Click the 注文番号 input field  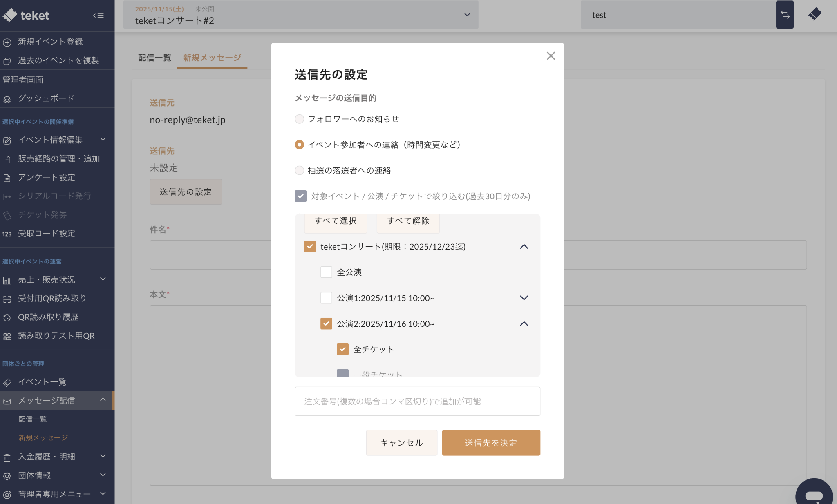417,401
